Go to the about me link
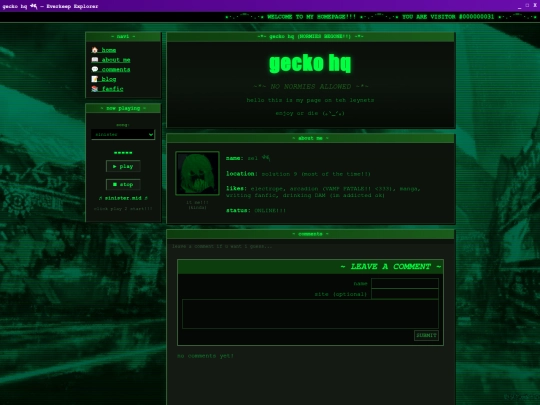Screen dimensions: 540x405 pyautogui.click(x=116, y=60)
